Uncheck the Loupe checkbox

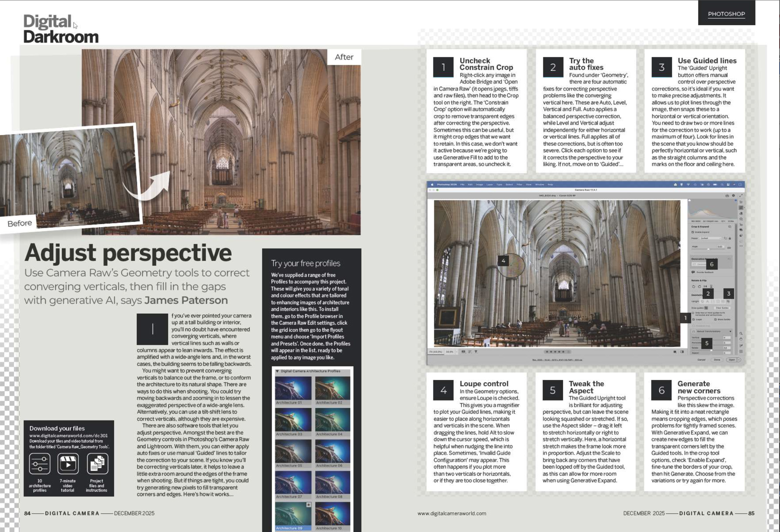coord(693,319)
